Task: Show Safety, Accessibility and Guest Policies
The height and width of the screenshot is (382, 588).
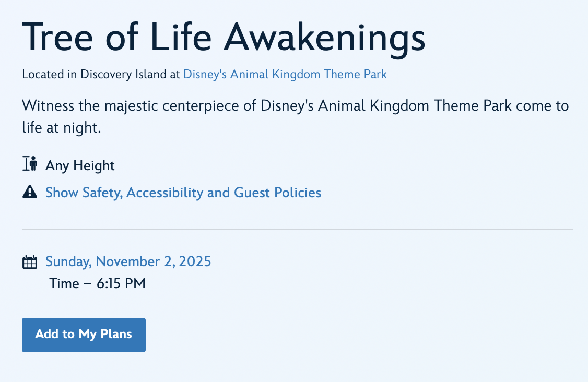Action: tap(183, 193)
